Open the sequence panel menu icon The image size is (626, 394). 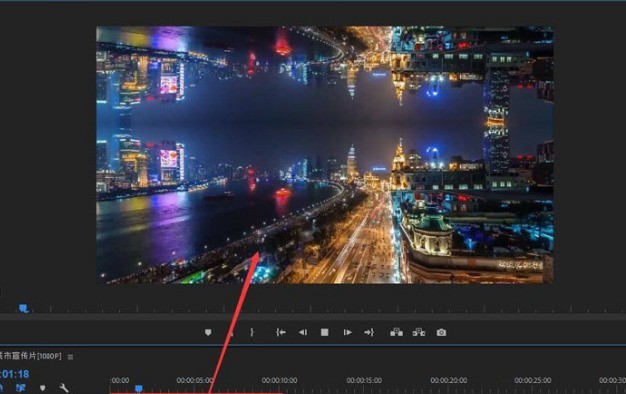coord(70,357)
